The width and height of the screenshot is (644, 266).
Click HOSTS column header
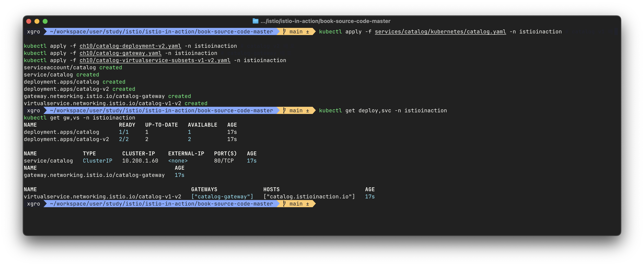pyautogui.click(x=271, y=189)
